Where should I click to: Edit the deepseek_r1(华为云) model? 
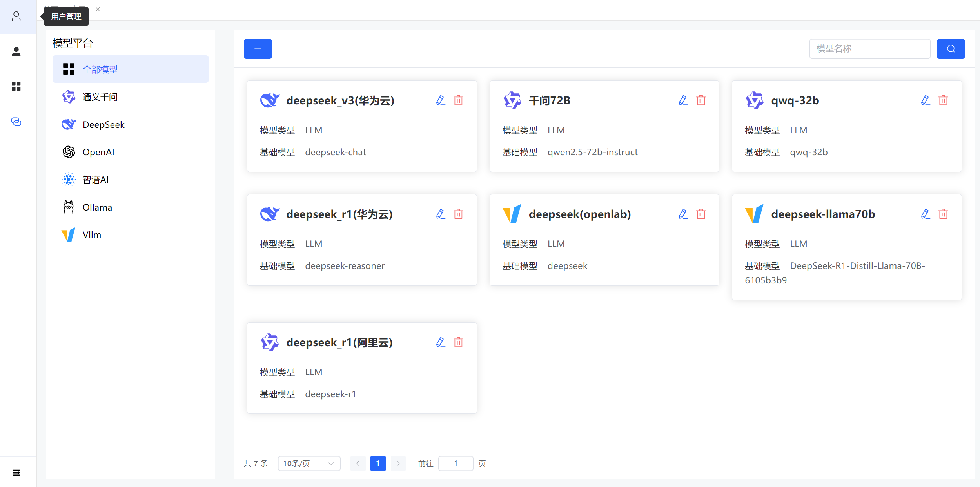coord(441,214)
